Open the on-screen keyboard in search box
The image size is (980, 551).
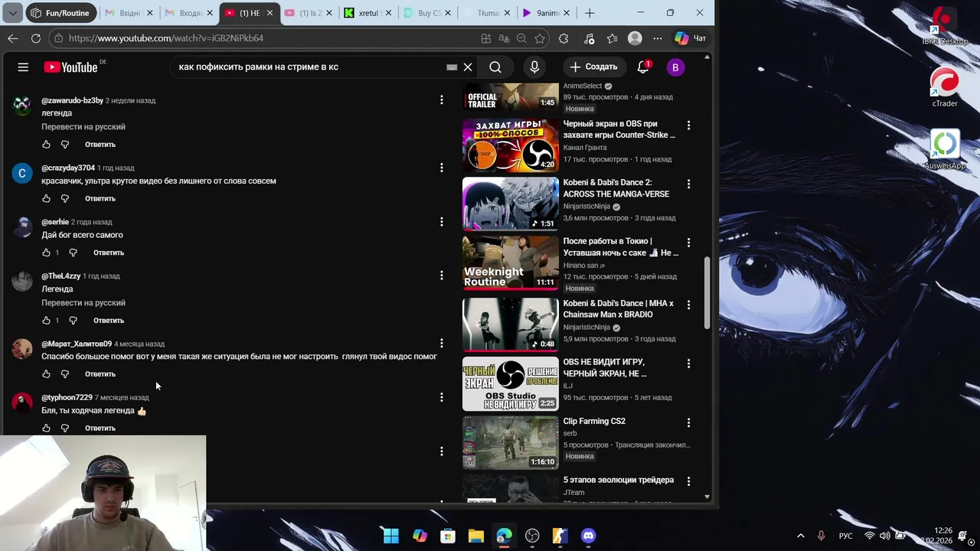tap(452, 67)
